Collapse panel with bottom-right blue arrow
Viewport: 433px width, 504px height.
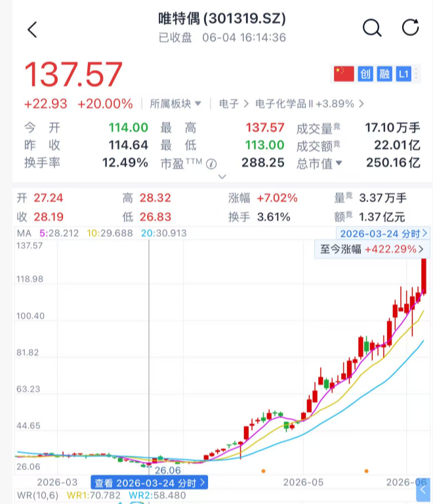423,489
